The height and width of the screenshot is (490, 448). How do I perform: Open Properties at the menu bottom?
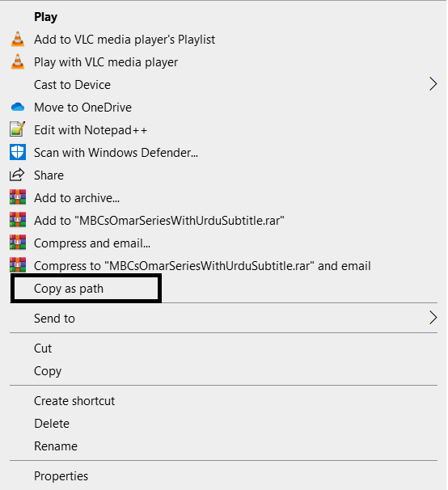[x=61, y=476]
